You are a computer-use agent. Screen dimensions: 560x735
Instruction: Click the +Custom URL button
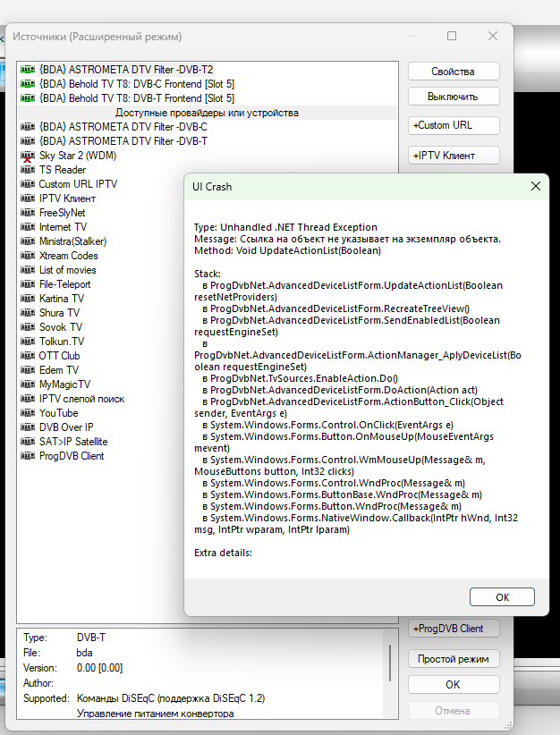[x=453, y=126]
